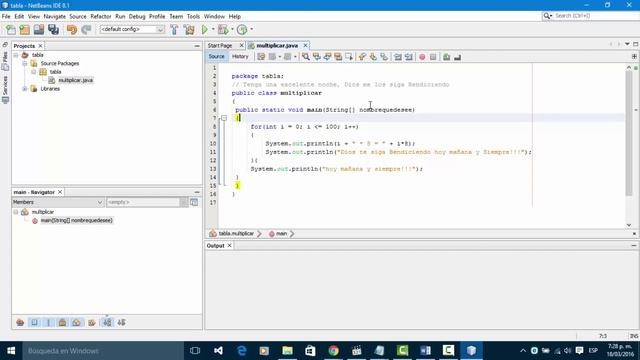Image resolution: width=640 pixels, height=360 pixels.
Task: Open the Tools menu
Action: [x=193, y=16]
